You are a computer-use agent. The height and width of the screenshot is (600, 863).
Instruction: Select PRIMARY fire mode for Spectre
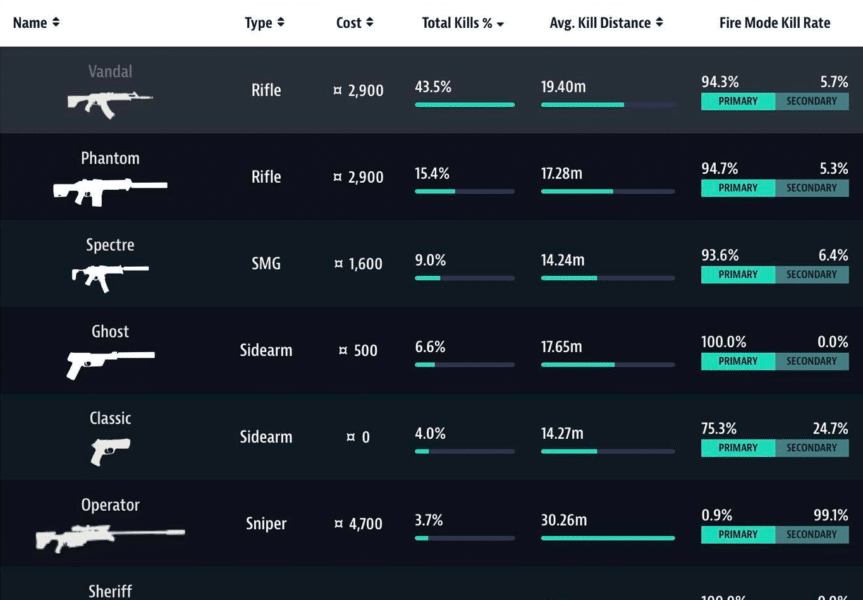(738, 275)
